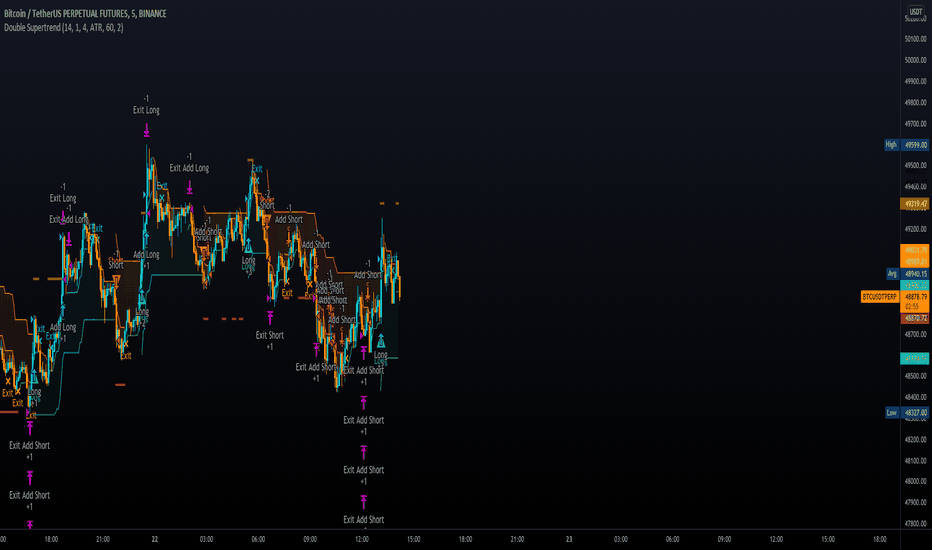Pick the 47800.00 price axis label

pyautogui.click(x=915, y=523)
